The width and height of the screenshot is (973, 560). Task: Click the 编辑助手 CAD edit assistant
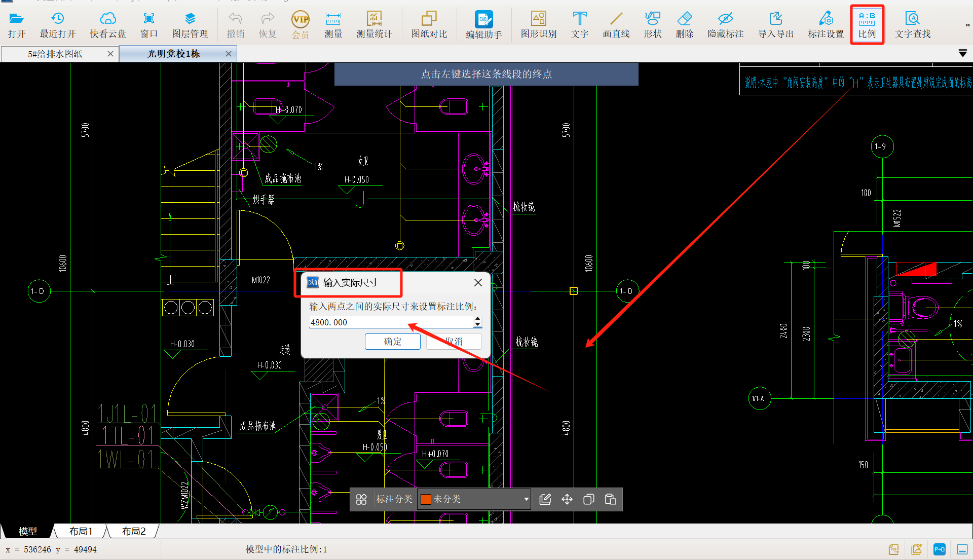(483, 24)
